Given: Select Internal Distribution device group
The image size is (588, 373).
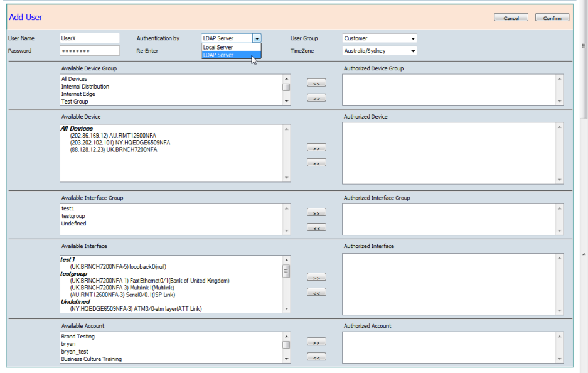Looking at the screenshot, I should tap(85, 86).
